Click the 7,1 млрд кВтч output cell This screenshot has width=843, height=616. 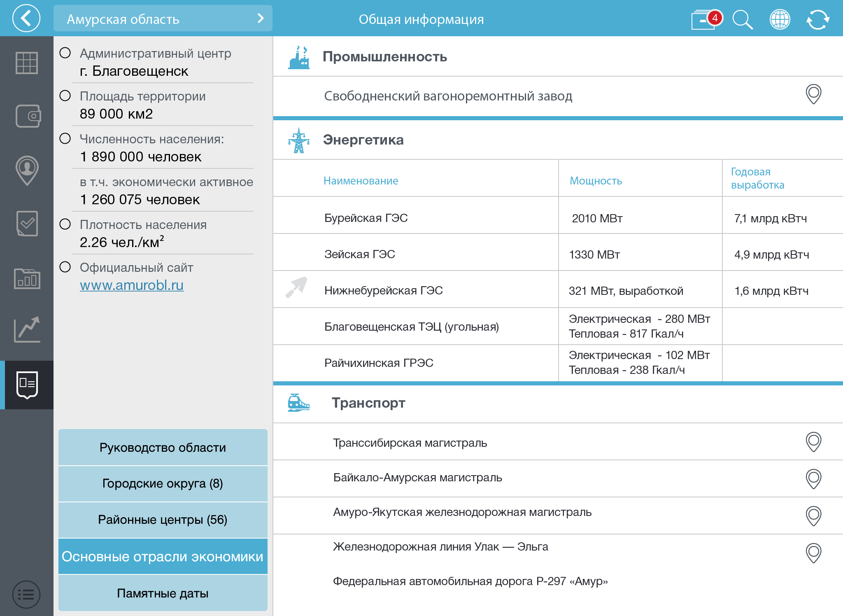click(x=771, y=218)
